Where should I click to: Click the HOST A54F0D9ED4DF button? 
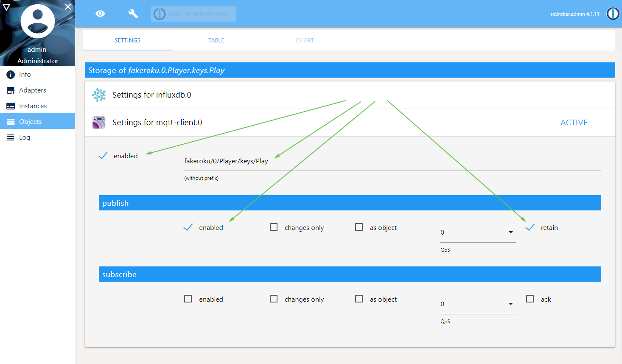tap(193, 14)
